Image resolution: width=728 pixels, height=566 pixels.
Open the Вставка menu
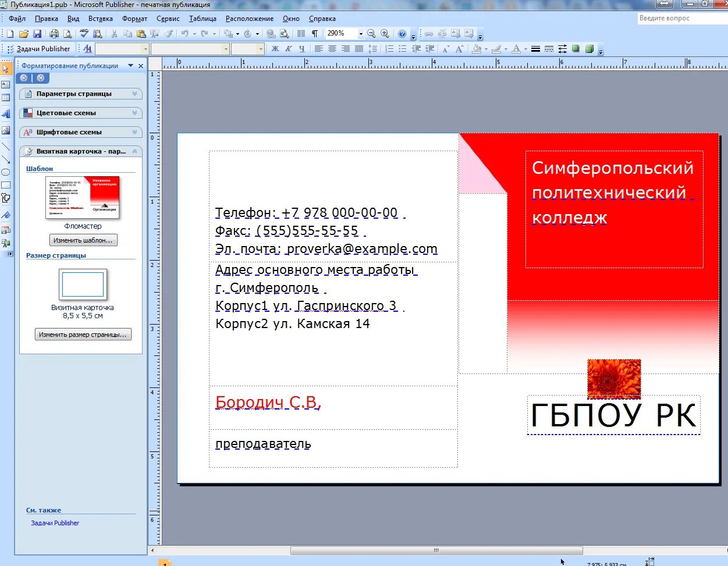(x=101, y=19)
